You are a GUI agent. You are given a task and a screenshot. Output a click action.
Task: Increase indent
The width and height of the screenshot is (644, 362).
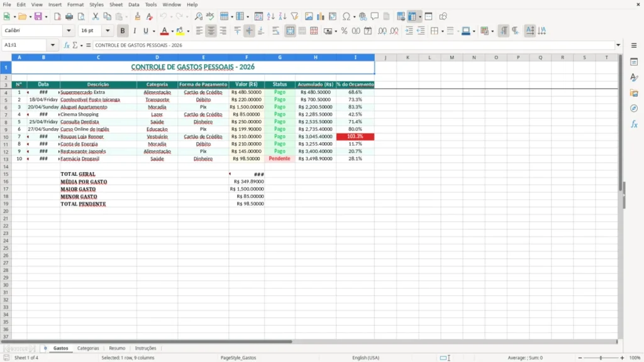click(x=409, y=31)
